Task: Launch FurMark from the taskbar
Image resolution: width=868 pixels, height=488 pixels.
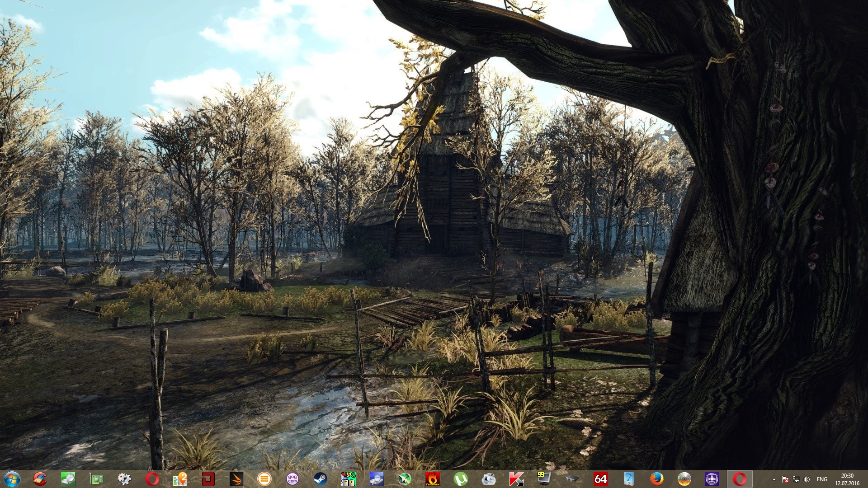Action: 433,479
